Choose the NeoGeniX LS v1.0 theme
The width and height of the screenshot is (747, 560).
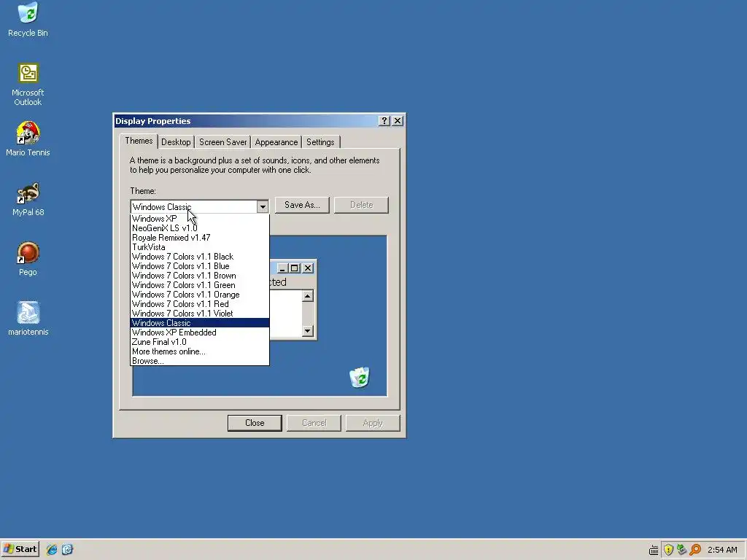(x=200, y=228)
